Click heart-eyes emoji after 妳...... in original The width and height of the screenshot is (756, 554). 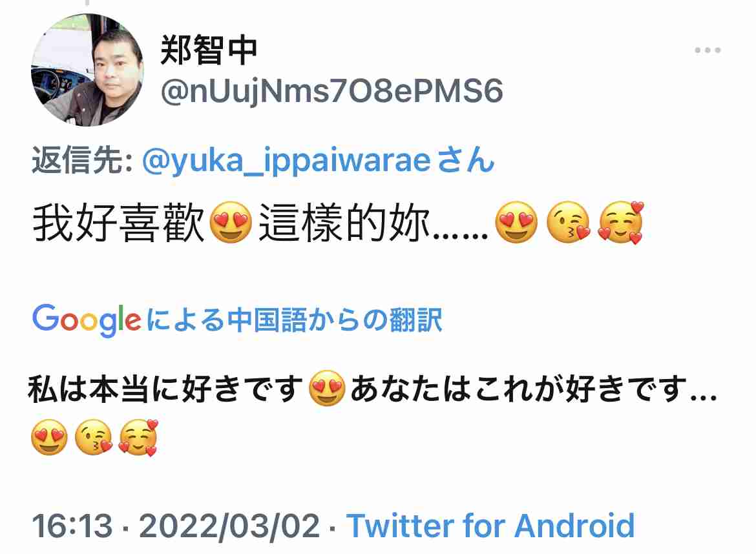pos(516,222)
